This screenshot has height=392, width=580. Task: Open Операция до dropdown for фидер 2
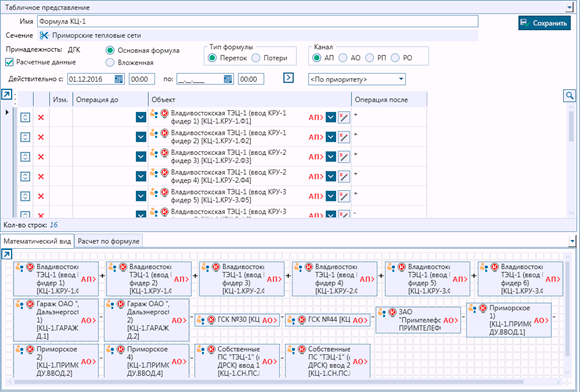pos(141,137)
